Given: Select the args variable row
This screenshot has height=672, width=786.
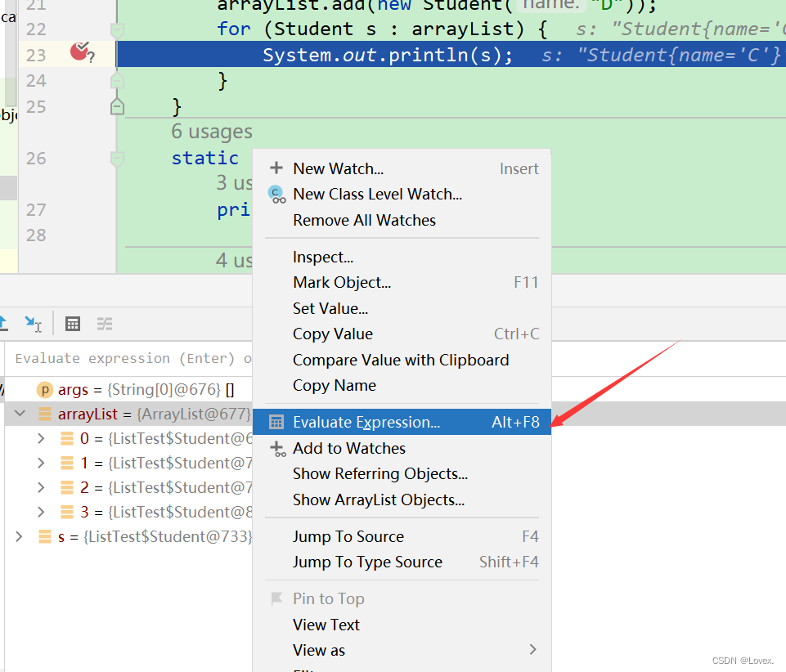Looking at the screenshot, I should (x=129, y=389).
